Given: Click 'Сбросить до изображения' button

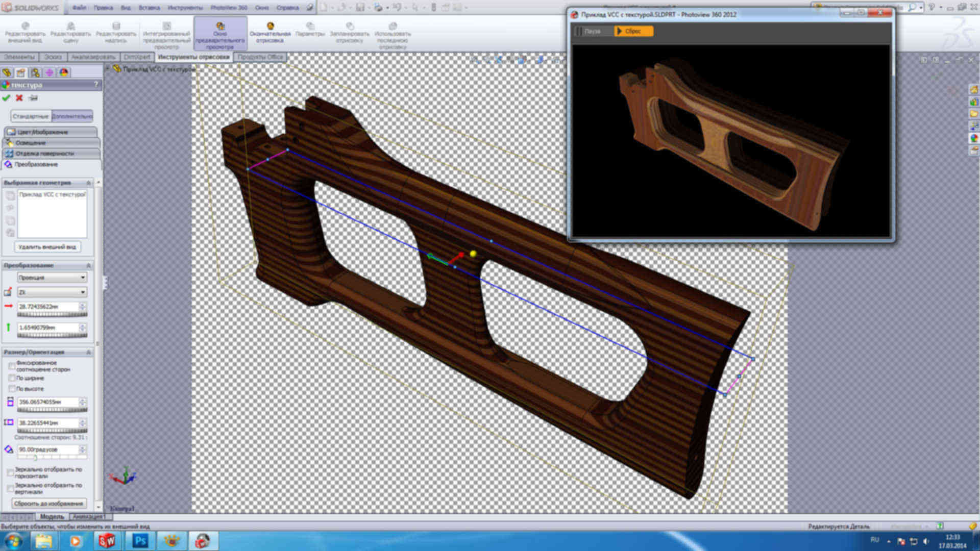Looking at the screenshot, I should [48, 504].
